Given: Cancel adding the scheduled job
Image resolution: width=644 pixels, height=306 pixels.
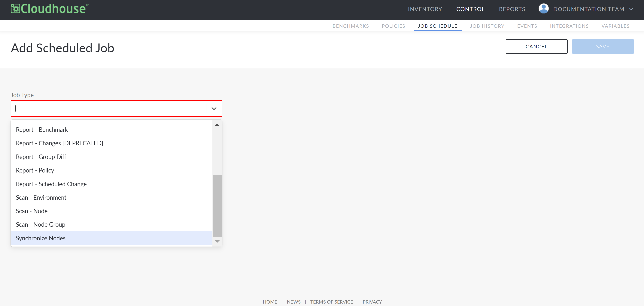Looking at the screenshot, I should 536,46.
